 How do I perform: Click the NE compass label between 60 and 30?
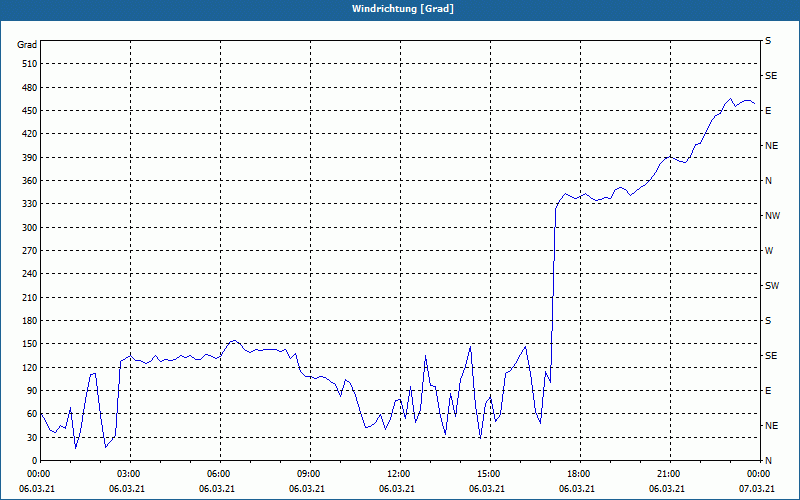point(771,426)
